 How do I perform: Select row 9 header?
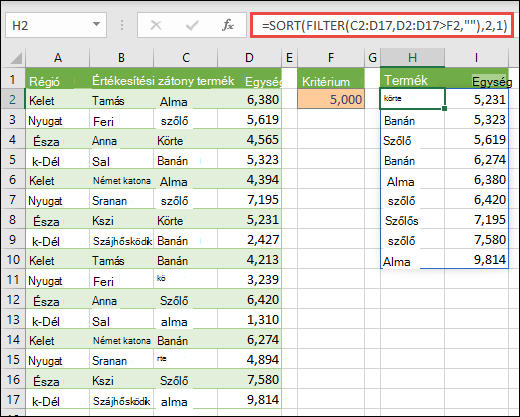[x=13, y=239]
